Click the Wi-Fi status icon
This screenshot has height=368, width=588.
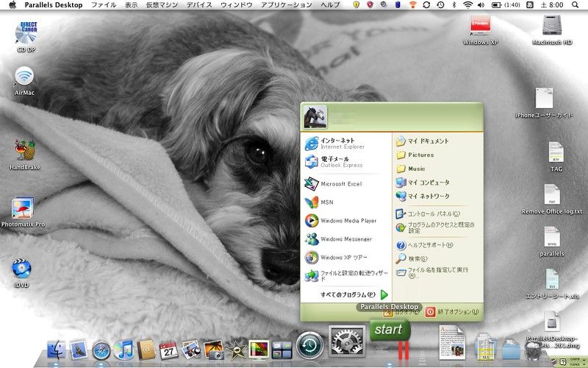click(x=467, y=5)
